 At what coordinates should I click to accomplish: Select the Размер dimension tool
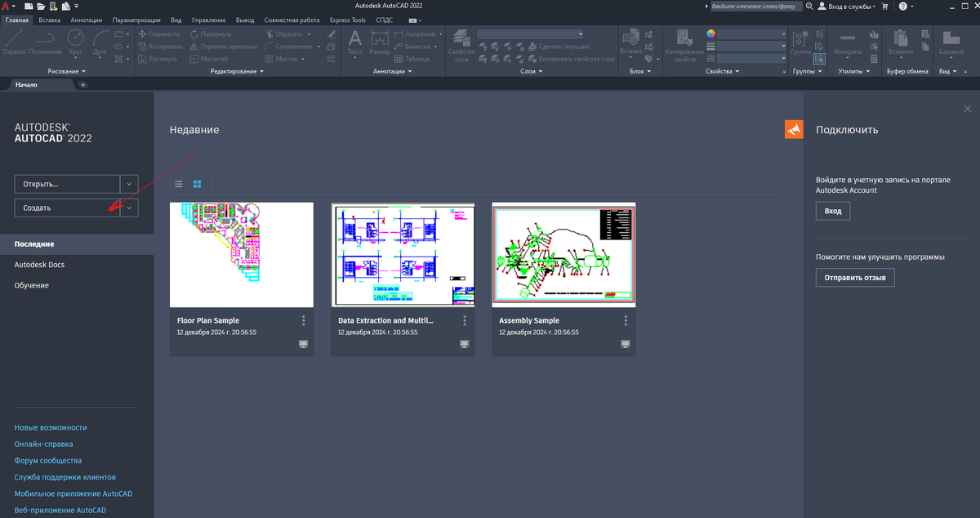click(380, 42)
